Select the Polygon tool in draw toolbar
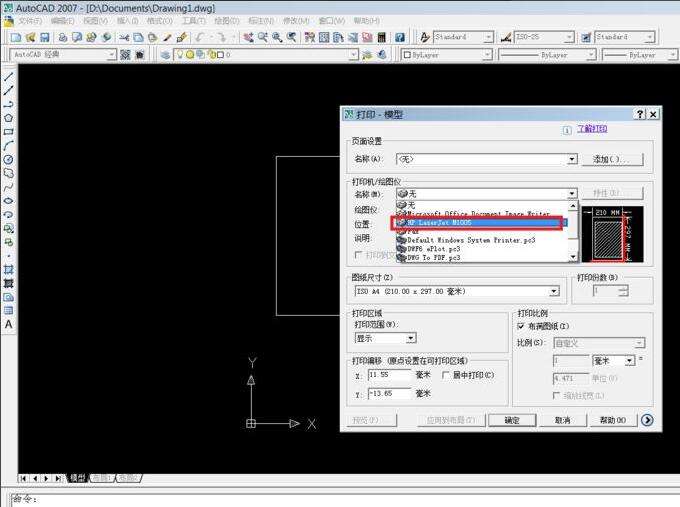Screen dimensions: 680x507 tap(8, 118)
